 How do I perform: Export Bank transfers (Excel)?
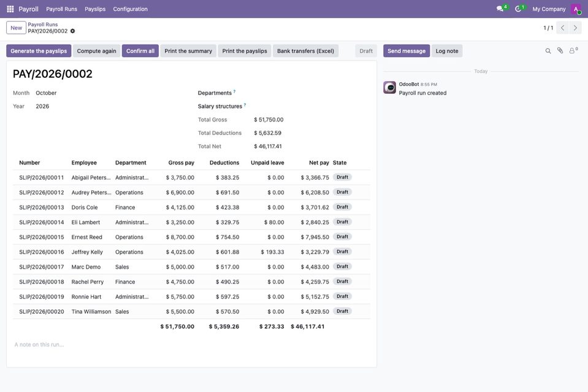point(305,51)
